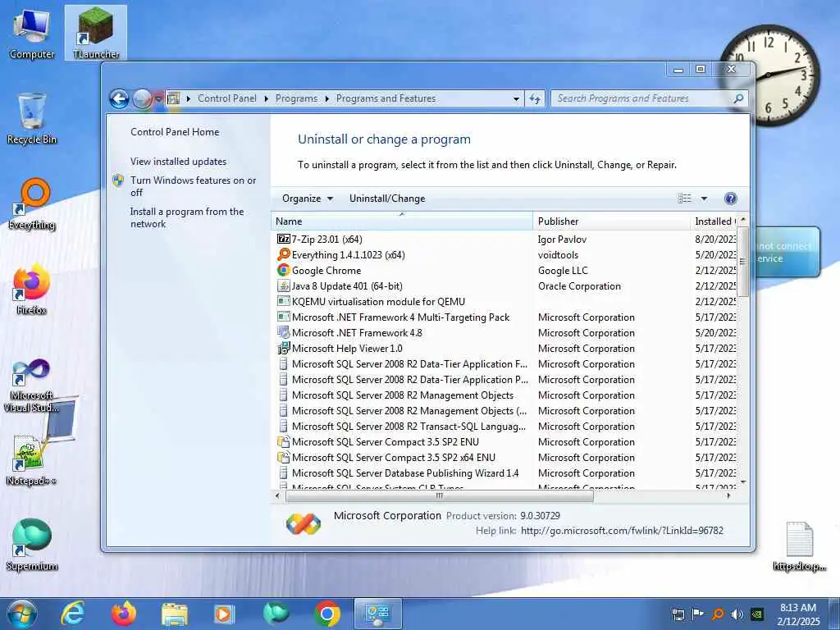
Task: Open Windows Explorer from the taskbar
Action: tap(175, 614)
